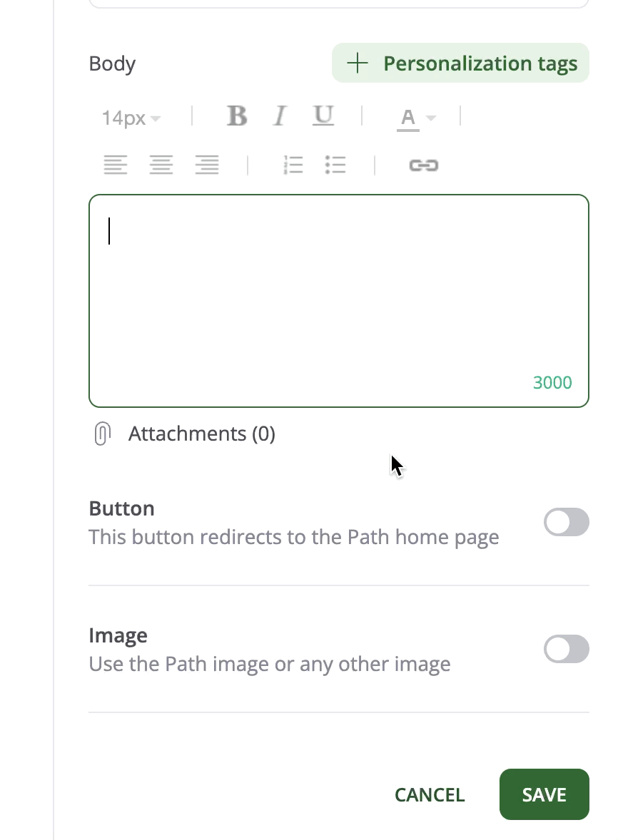Toggle italic formatting

[280, 116]
